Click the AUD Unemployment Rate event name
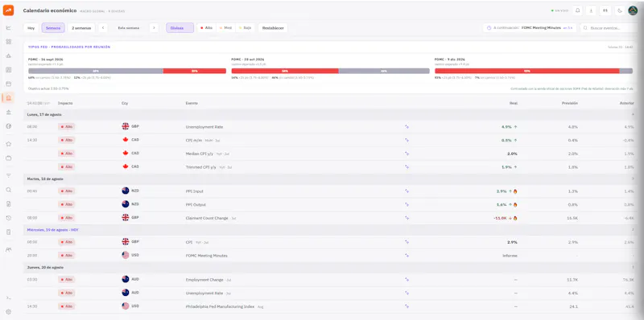This screenshot has height=320, width=644. tap(204, 293)
